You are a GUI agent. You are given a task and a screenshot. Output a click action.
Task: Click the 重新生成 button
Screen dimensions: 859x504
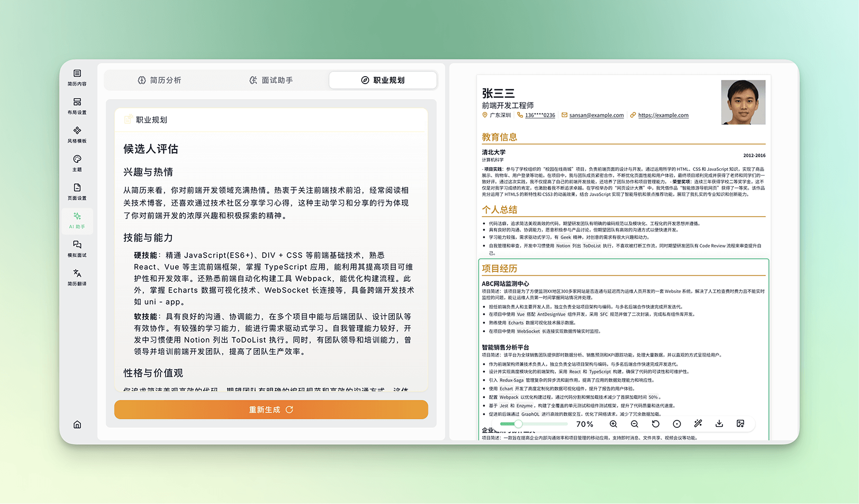(271, 410)
